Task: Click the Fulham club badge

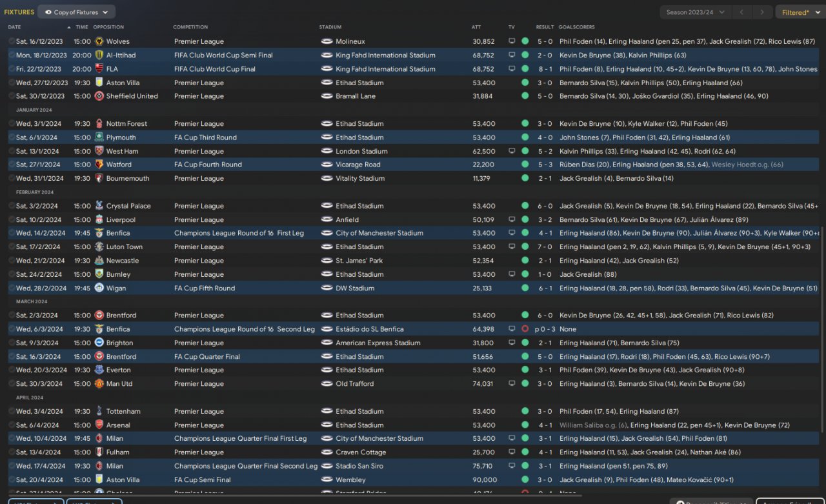Action: (99, 452)
